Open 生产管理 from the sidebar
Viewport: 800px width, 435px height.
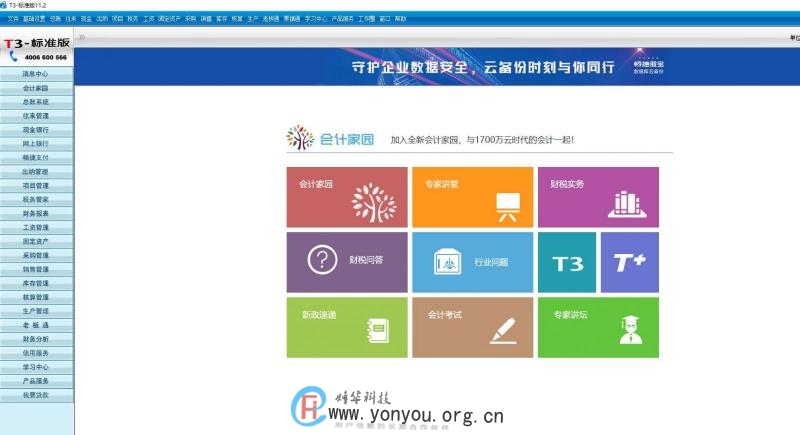(x=36, y=311)
